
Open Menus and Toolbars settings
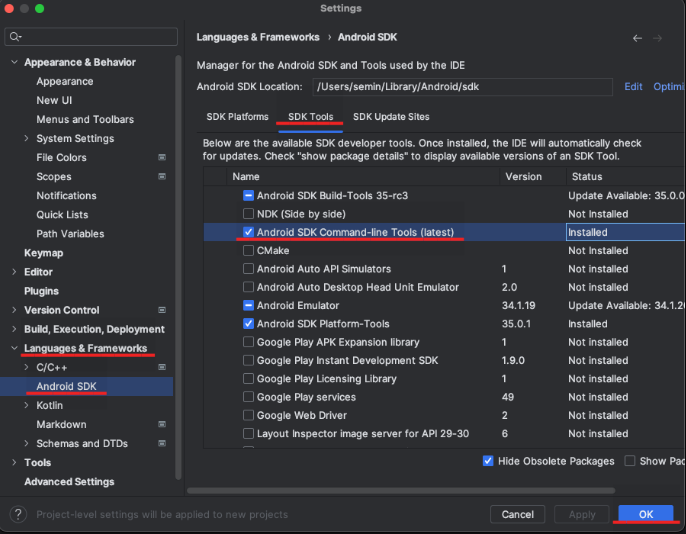tap(85, 119)
